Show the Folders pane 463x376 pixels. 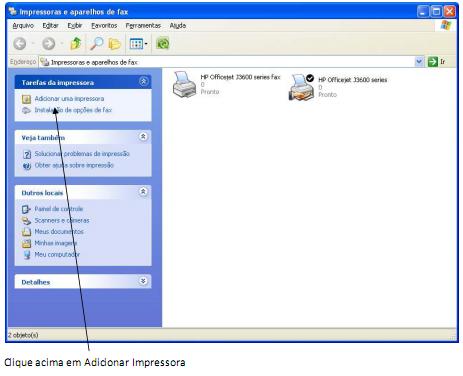point(114,44)
